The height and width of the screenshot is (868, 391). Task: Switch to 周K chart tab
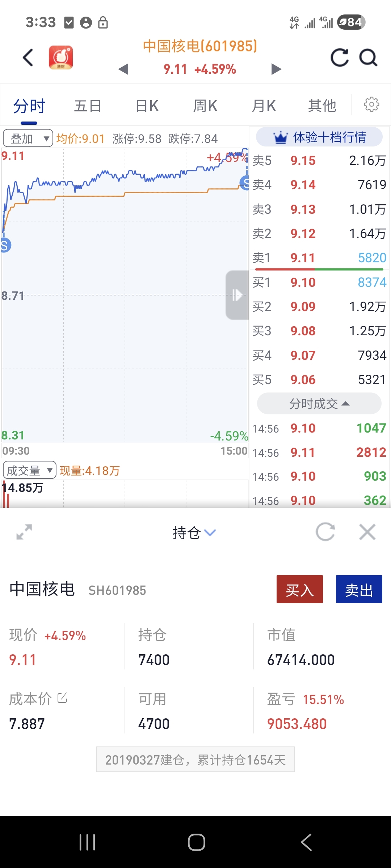pyautogui.click(x=205, y=106)
